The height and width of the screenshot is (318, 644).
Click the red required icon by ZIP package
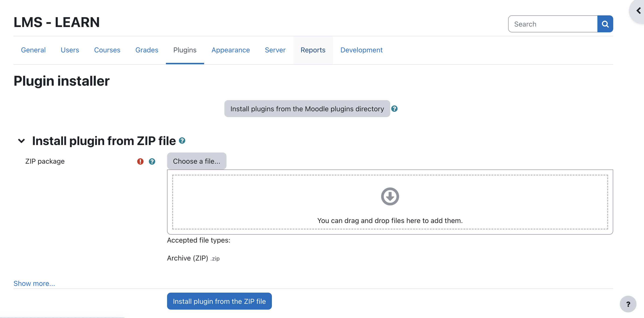click(x=140, y=161)
